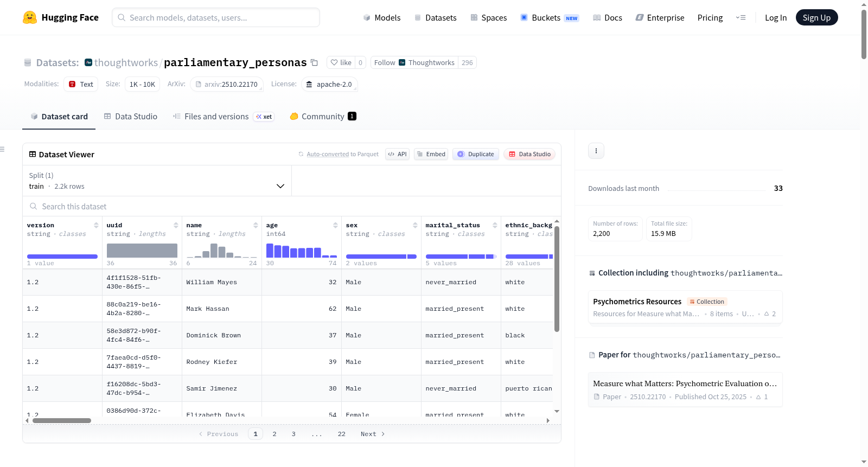This screenshot has width=868, height=467.
Task: Switch to the Data Studio tab
Action: point(131,116)
